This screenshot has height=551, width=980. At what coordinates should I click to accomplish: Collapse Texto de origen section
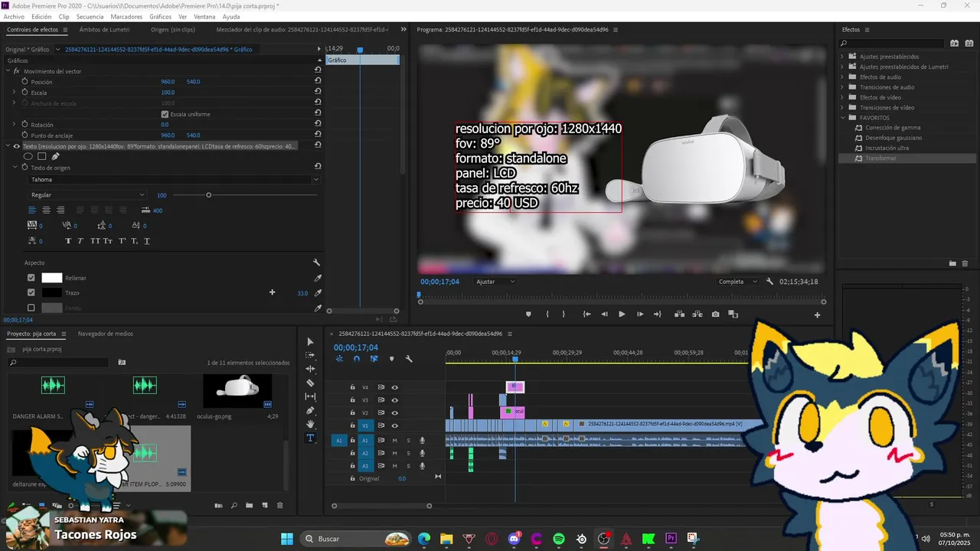[x=15, y=167]
